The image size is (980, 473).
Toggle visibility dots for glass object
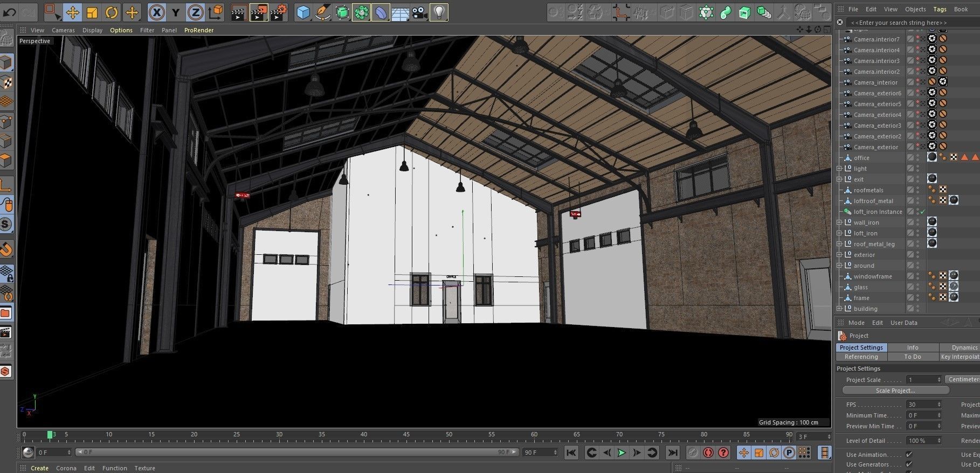pyautogui.click(x=918, y=287)
